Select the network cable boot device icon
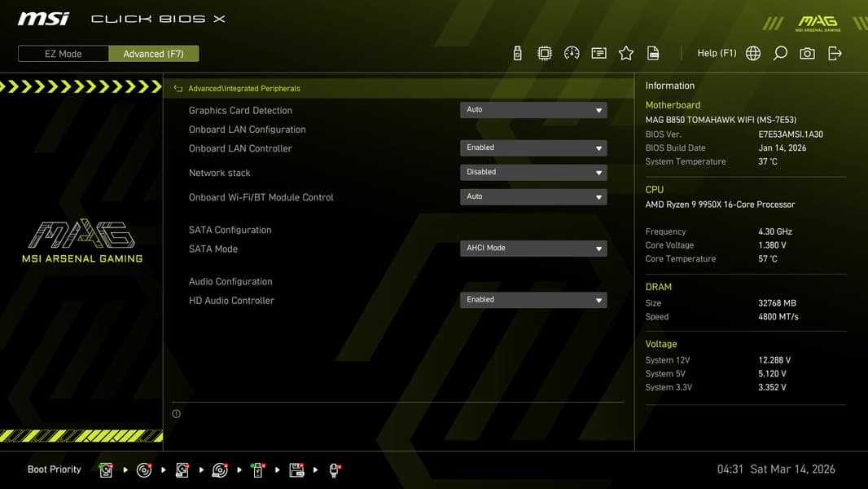The height and width of the screenshot is (489, 868). click(x=335, y=470)
